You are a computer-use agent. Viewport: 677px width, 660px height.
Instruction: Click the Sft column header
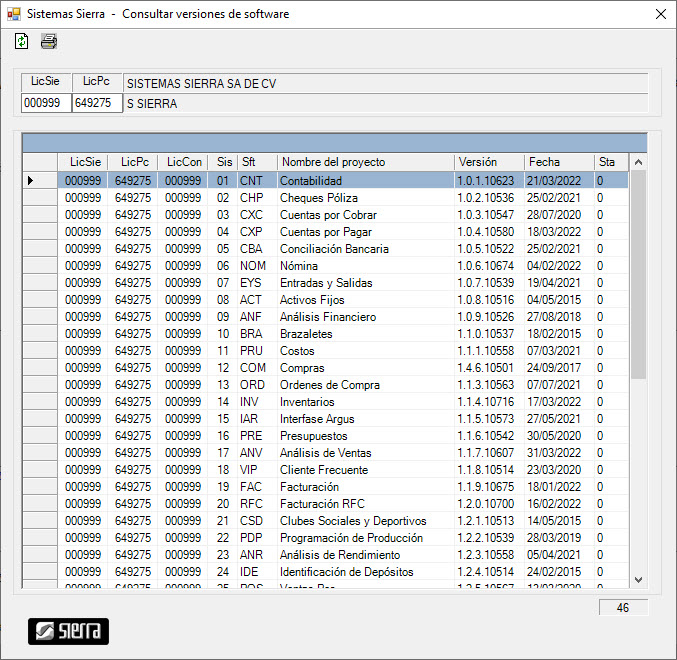pos(256,162)
